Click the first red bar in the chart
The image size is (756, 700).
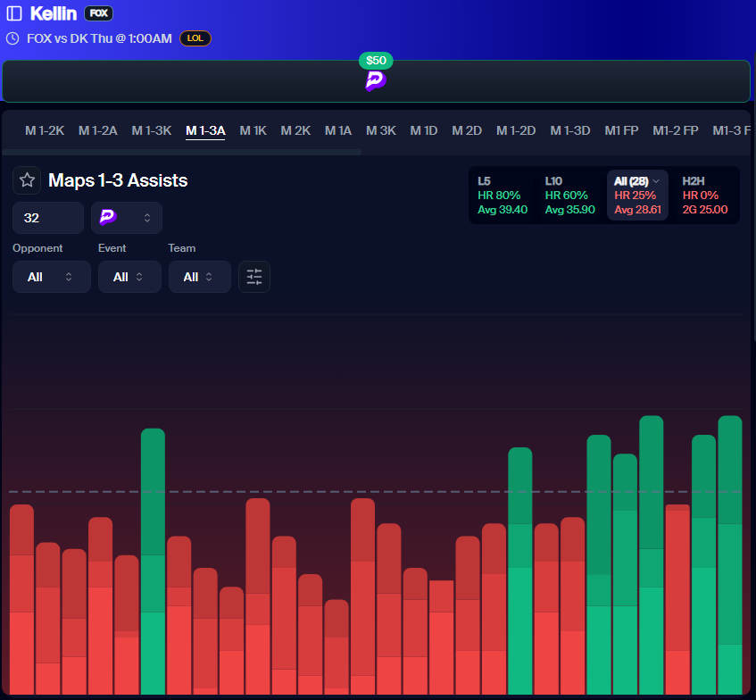tap(21, 600)
